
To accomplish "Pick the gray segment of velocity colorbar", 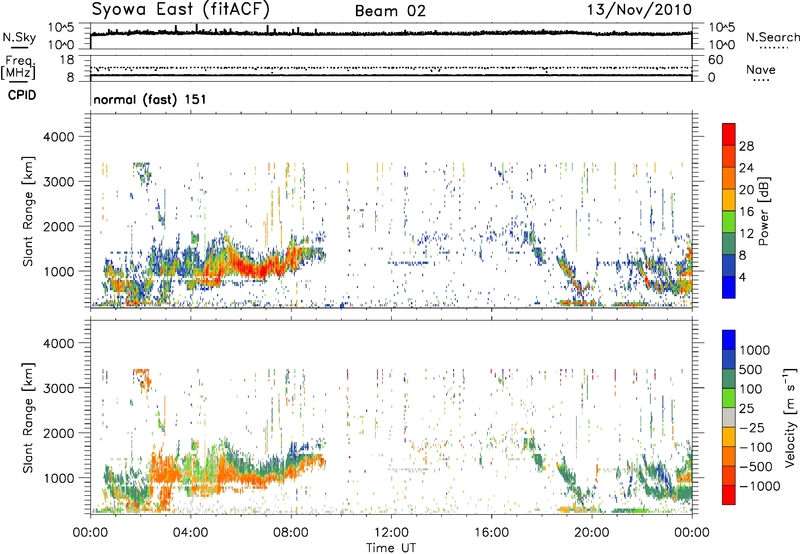I will 729,418.
